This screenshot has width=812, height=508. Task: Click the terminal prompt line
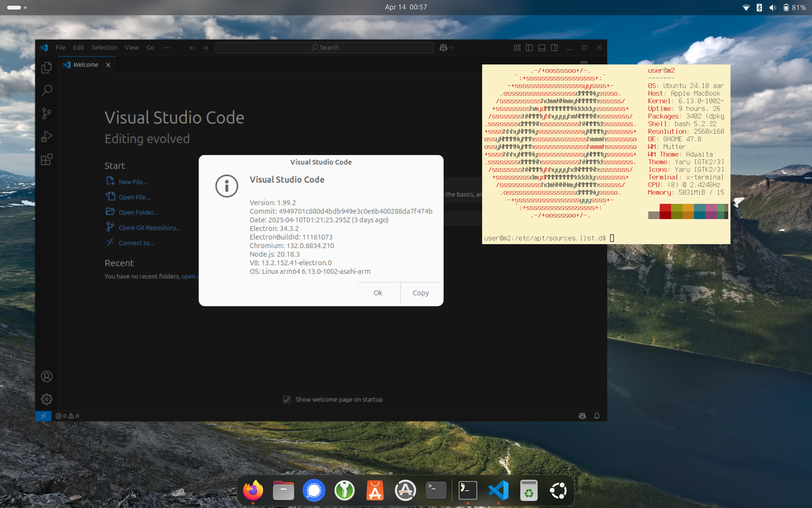click(549, 238)
